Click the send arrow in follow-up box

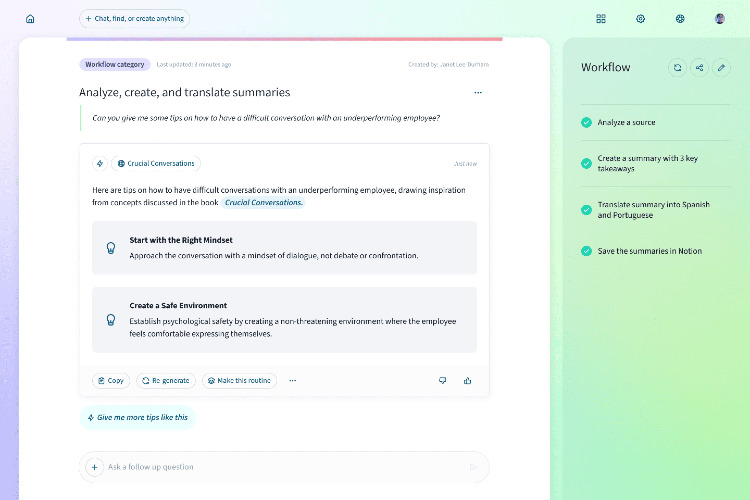473,467
